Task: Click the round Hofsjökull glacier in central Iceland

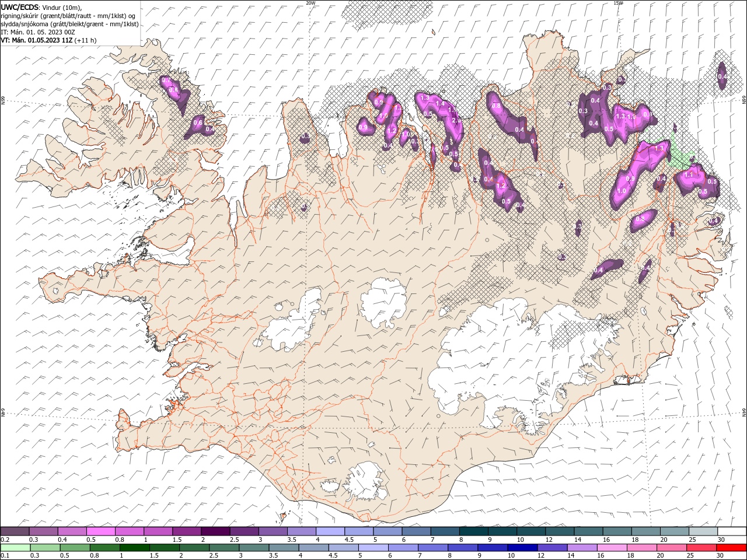Action: pyautogui.click(x=384, y=303)
